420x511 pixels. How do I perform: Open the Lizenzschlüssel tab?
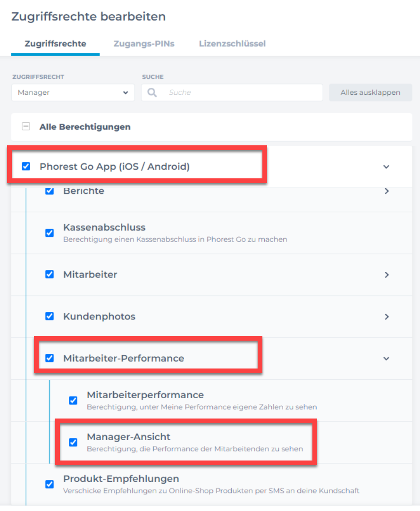tap(232, 44)
